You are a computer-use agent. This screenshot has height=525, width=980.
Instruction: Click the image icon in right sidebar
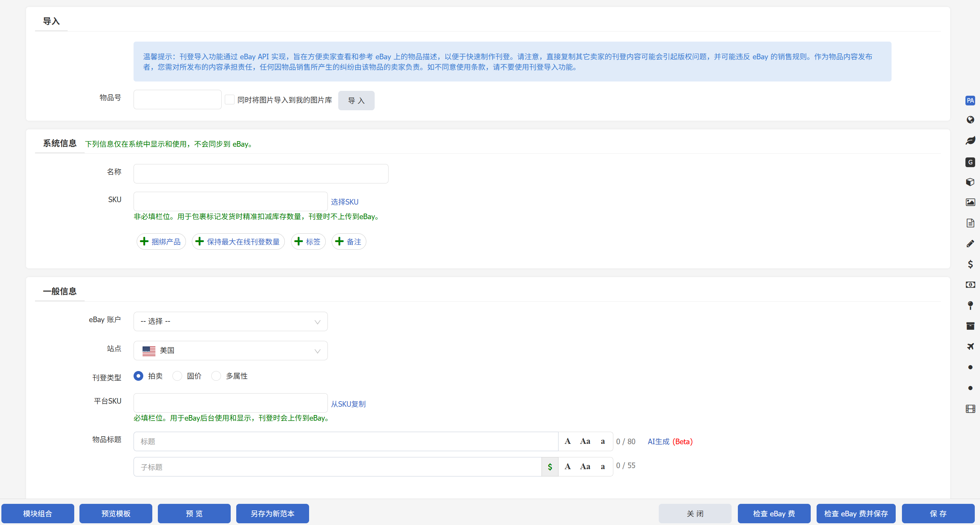(x=970, y=202)
